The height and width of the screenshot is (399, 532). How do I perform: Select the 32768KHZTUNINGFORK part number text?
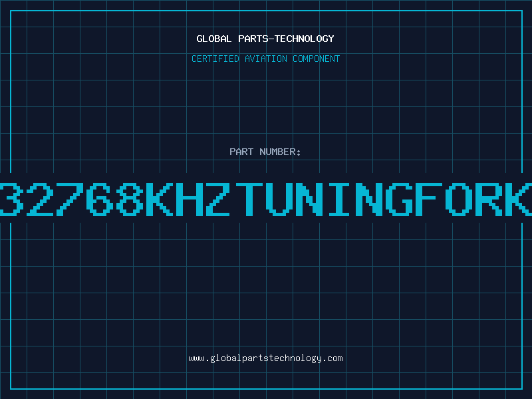click(x=266, y=199)
